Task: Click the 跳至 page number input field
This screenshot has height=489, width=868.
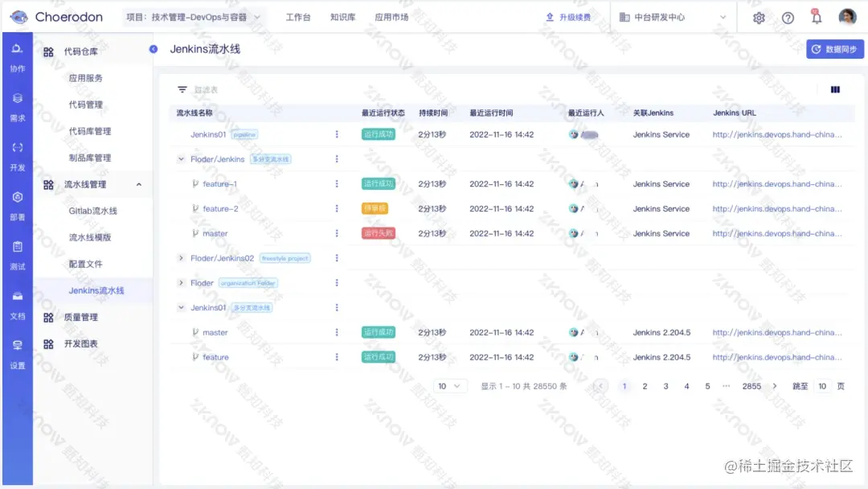Action: coord(821,386)
